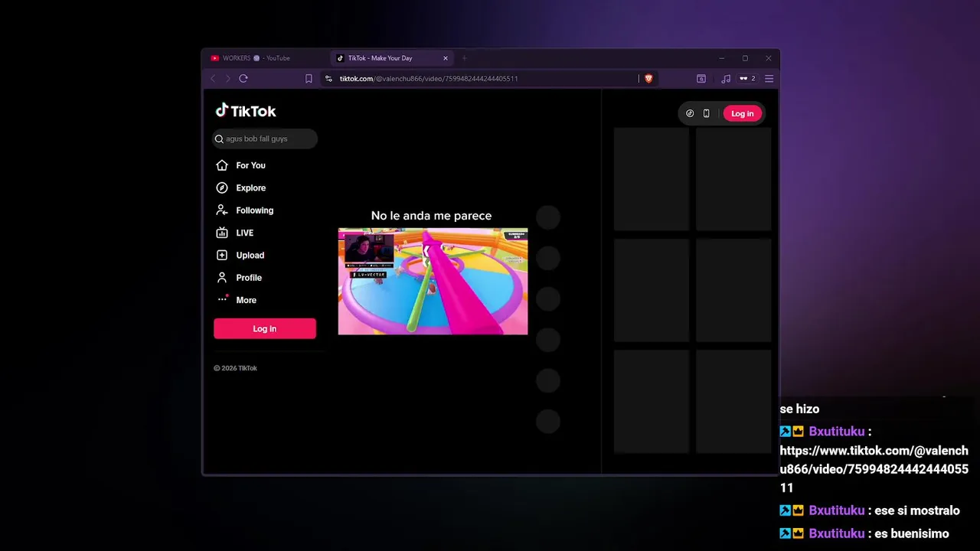The width and height of the screenshot is (980, 551).
Task: Click chat message es buenisimo
Action: 911,533
